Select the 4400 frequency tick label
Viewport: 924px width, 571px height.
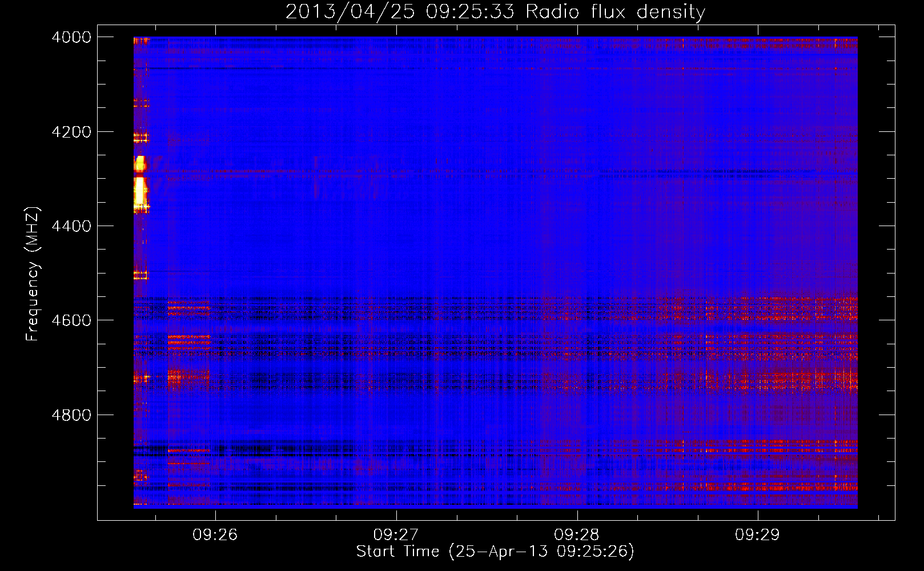coord(71,226)
